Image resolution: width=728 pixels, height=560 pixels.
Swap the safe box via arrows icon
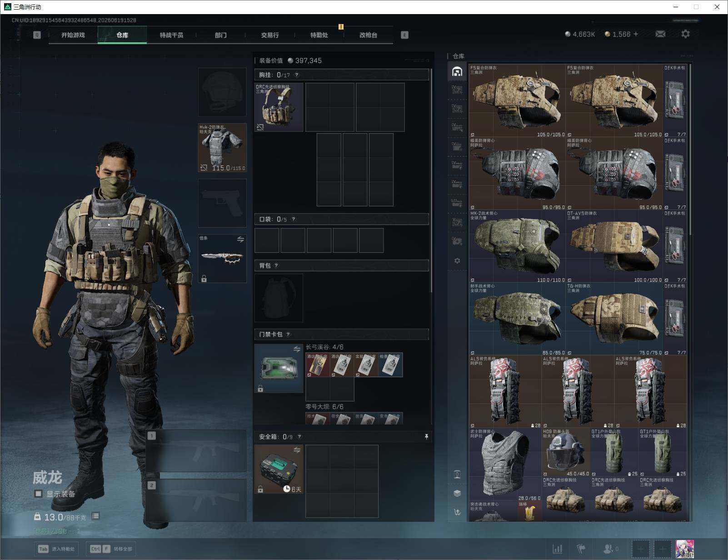click(297, 450)
